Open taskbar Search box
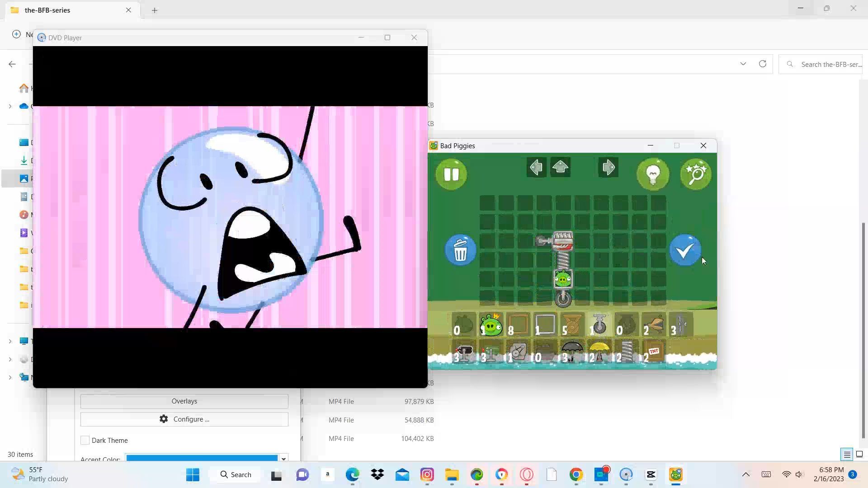 point(236,474)
